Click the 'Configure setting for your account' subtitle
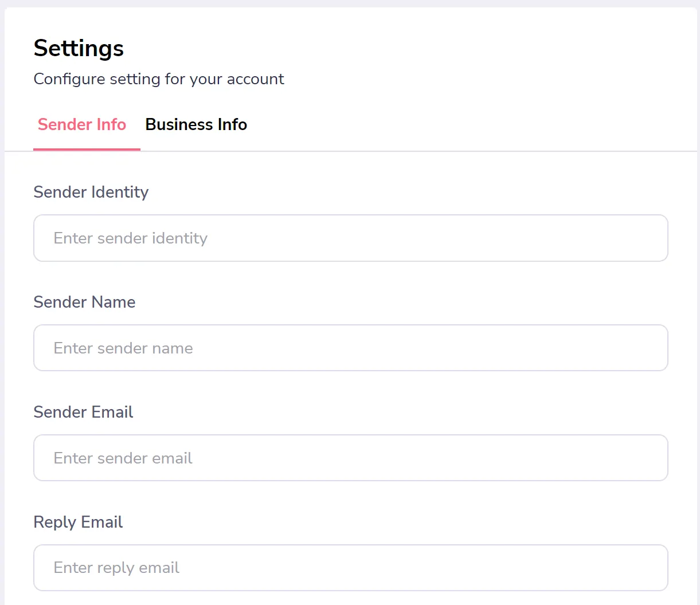The width and height of the screenshot is (700, 605). [x=159, y=79]
